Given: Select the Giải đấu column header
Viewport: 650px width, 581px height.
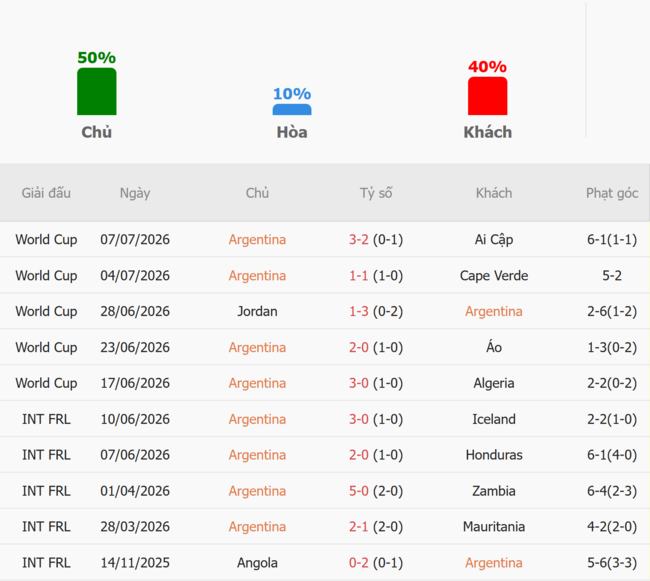Looking at the screenshot, I should coord(46,193).
